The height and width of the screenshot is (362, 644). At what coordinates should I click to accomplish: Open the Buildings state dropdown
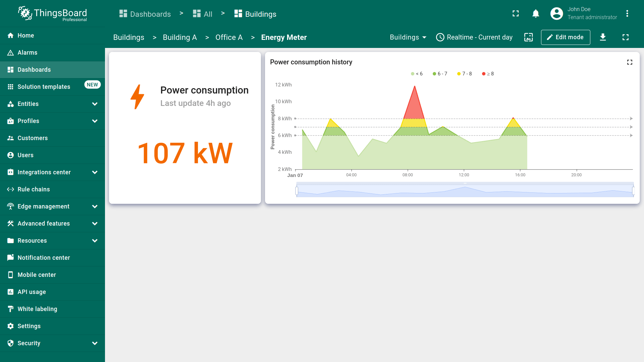(x=408, y=37)
